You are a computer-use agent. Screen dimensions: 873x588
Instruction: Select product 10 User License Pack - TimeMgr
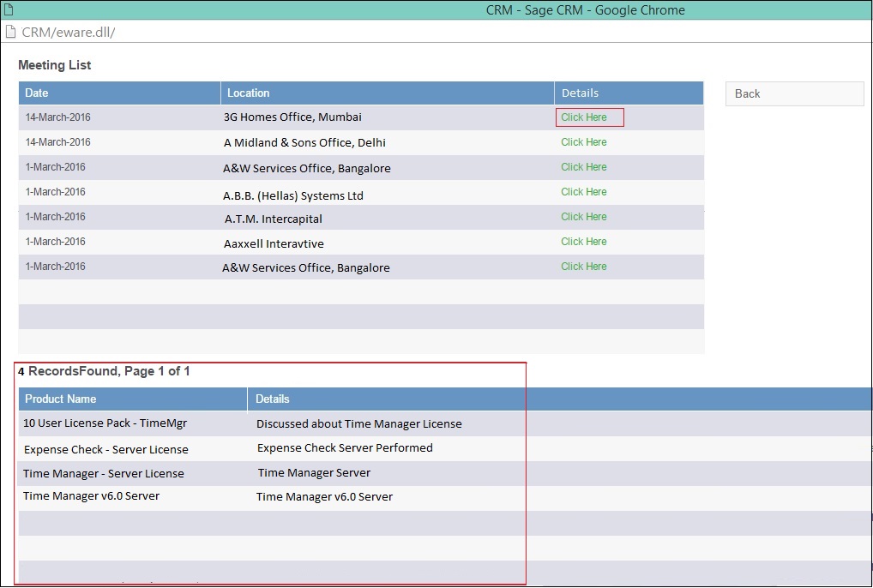click(105, 423)
